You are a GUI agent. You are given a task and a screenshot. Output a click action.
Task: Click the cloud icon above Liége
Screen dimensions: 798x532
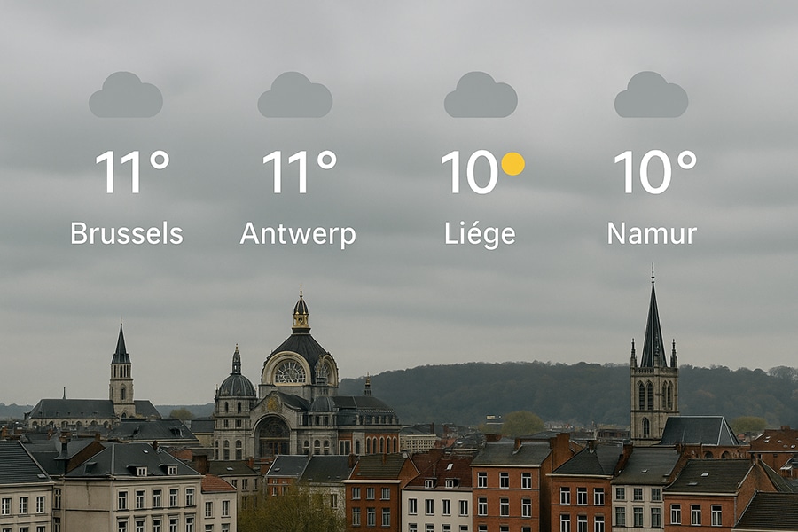(x=481, y=95)
